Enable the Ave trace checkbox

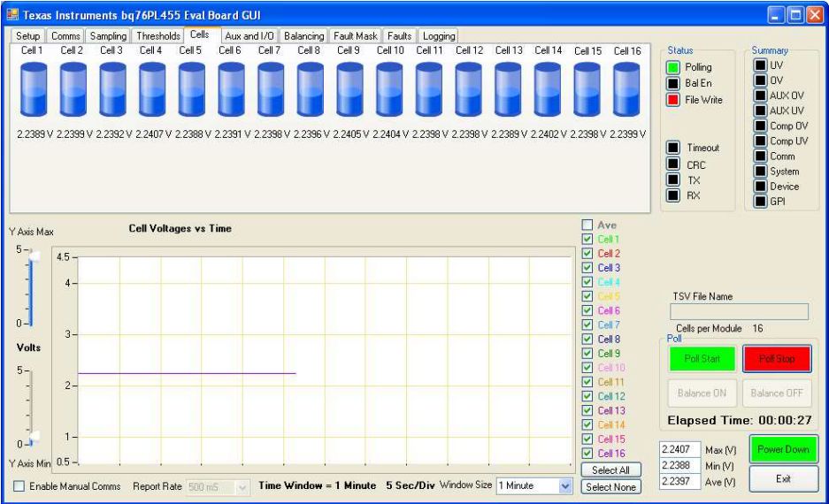pyautogui.click(x=587, y=225)
